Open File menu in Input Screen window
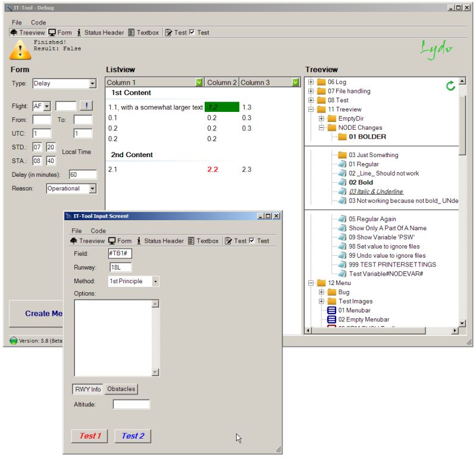 tap(77, 231)
